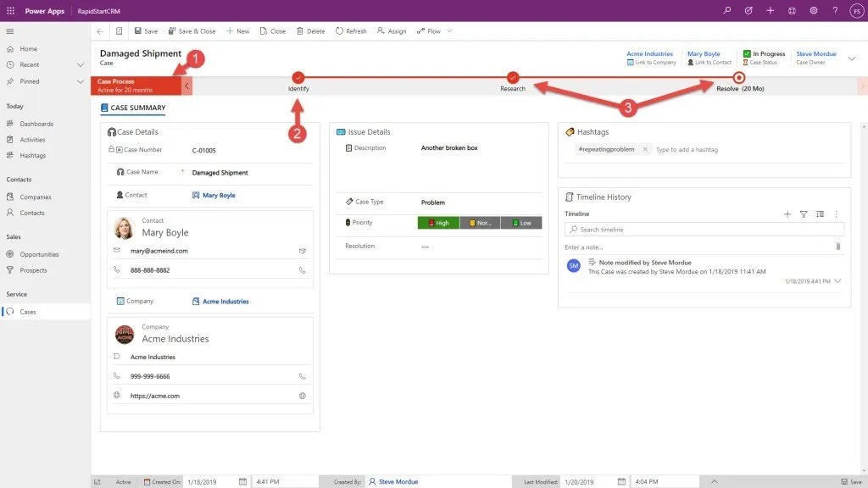Open the FS user profile avatar

pos(856,10)
